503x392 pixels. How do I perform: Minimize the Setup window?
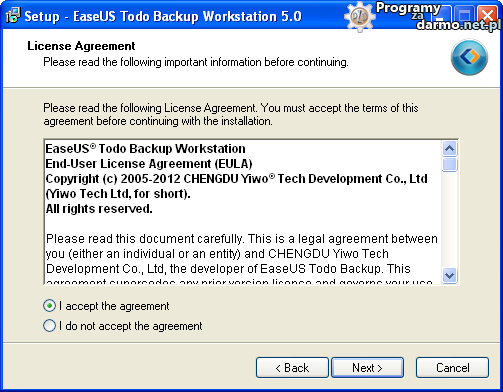pos(443,16)
